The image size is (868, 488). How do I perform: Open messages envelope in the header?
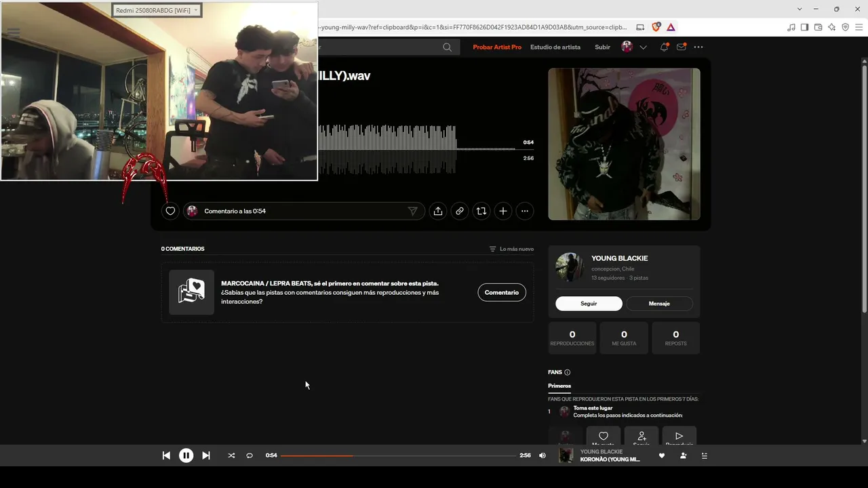[x=682, y=47]
